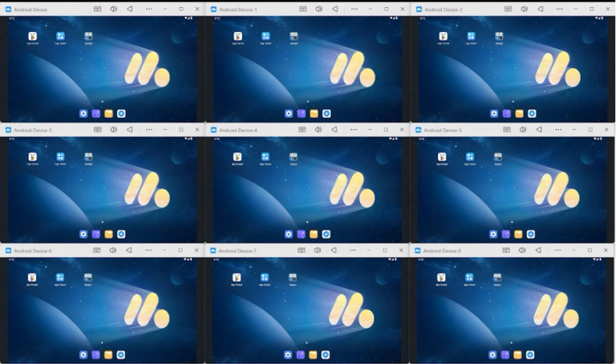Click the volume icon in Android Device-7 title bar
Image resolution: width=616 pixels, height=364 pixels.
pos(318,249)
